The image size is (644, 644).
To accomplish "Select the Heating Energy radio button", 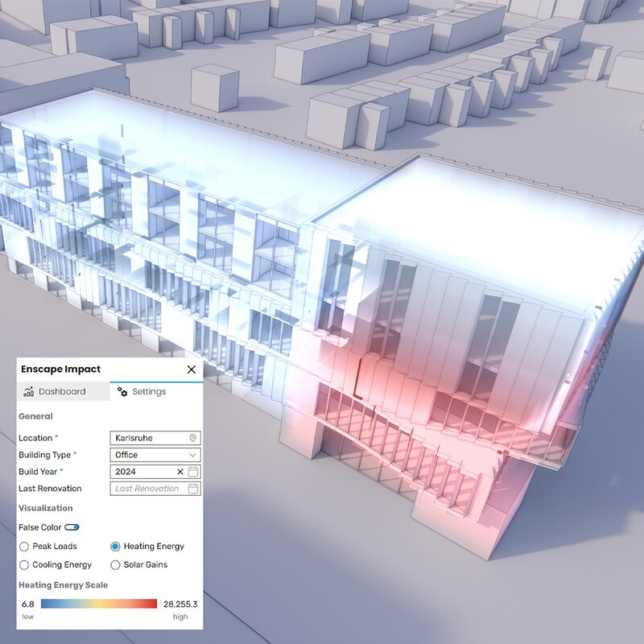I will [x=115, y=547].
